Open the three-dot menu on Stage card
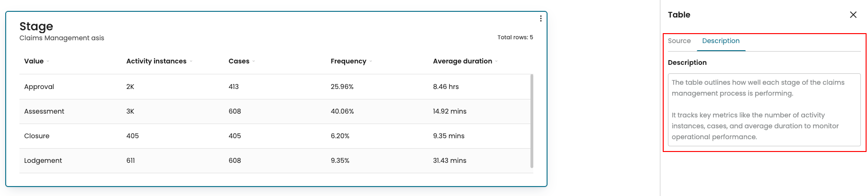This screenshot has height=196, width=868. click(x=540, y=18)
